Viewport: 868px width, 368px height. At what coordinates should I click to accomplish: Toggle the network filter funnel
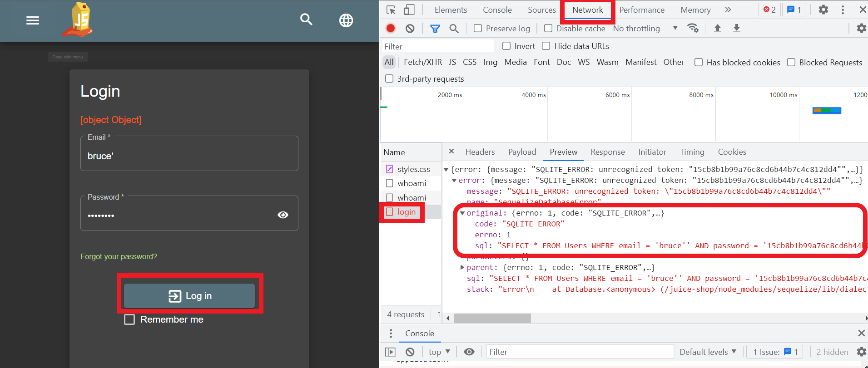(435, 29)
